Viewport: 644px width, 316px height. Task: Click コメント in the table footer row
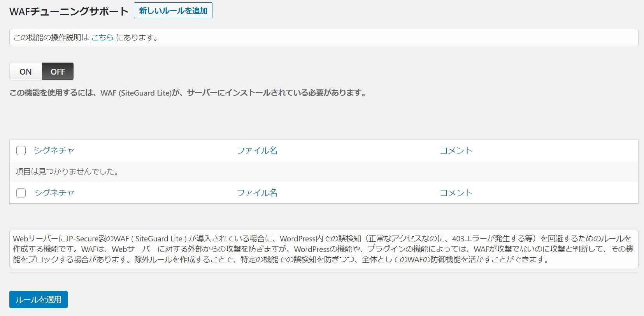456,193
